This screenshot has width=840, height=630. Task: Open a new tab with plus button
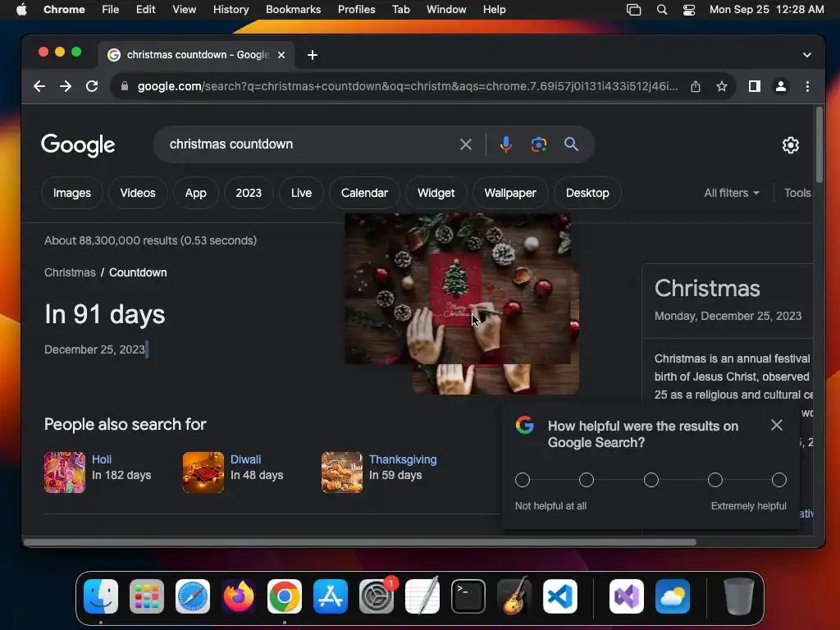[313, 55]
